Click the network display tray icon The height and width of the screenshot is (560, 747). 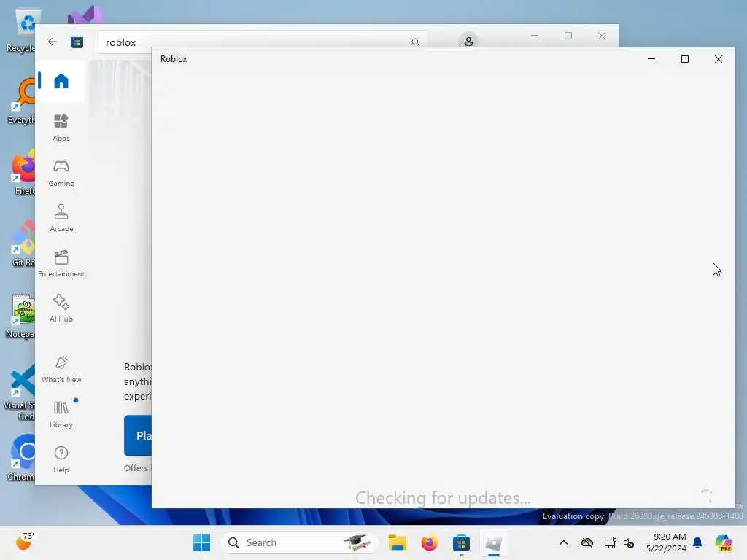[x=610, y=542]
